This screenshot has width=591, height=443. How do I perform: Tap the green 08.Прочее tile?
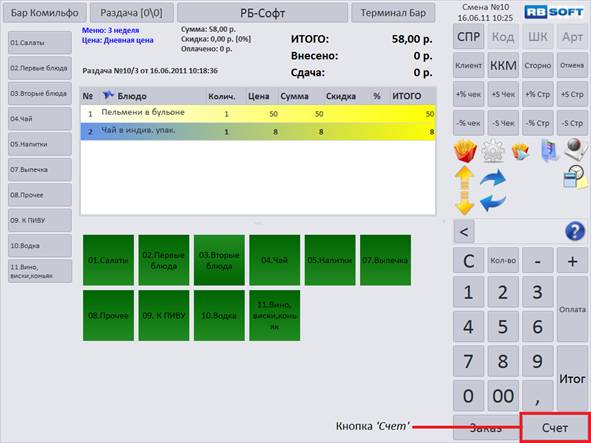[x=108, y=316]
